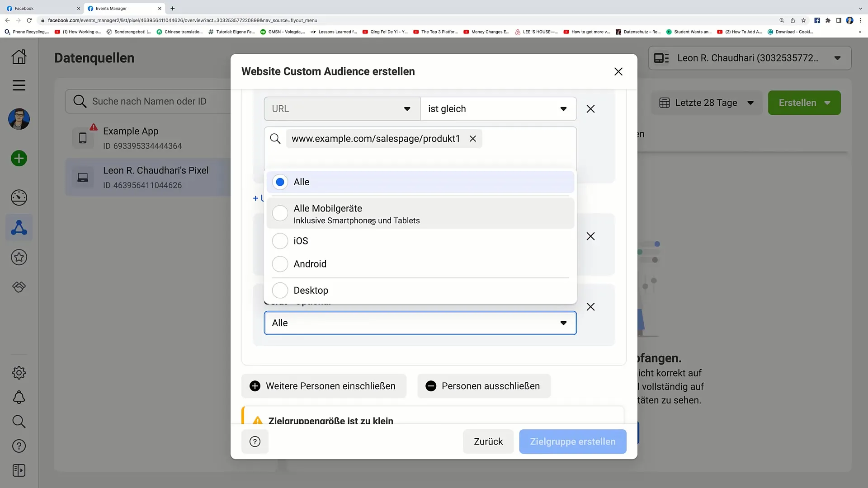The image size is (868, 488).
Task: Open the Letzte 28 Tage date dropdown
Action: click(x=707, y=103)
